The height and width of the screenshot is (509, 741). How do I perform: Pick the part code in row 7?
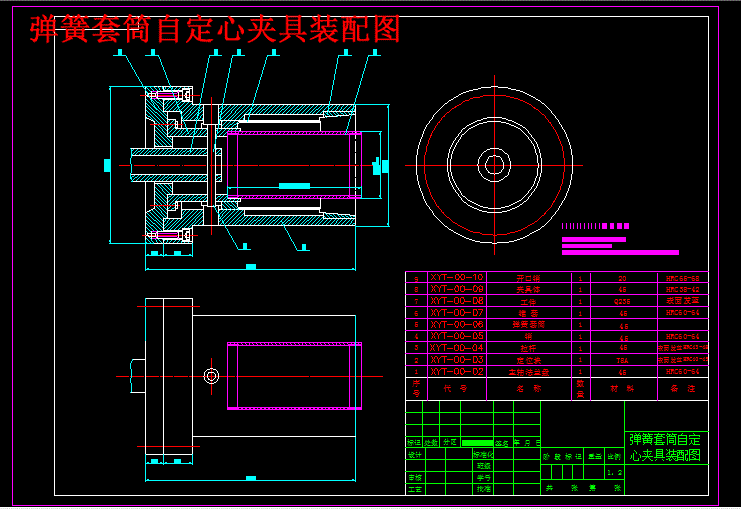pos(457,301)
